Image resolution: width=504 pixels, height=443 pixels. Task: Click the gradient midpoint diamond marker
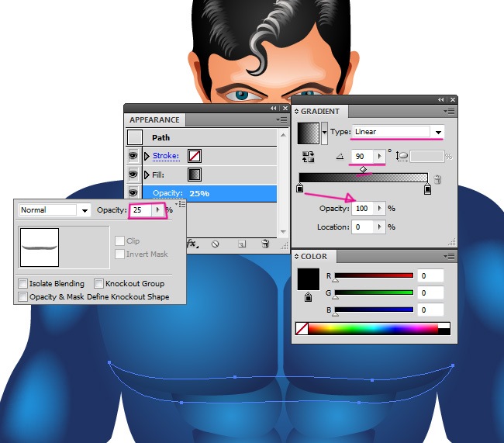pos(363,169)
